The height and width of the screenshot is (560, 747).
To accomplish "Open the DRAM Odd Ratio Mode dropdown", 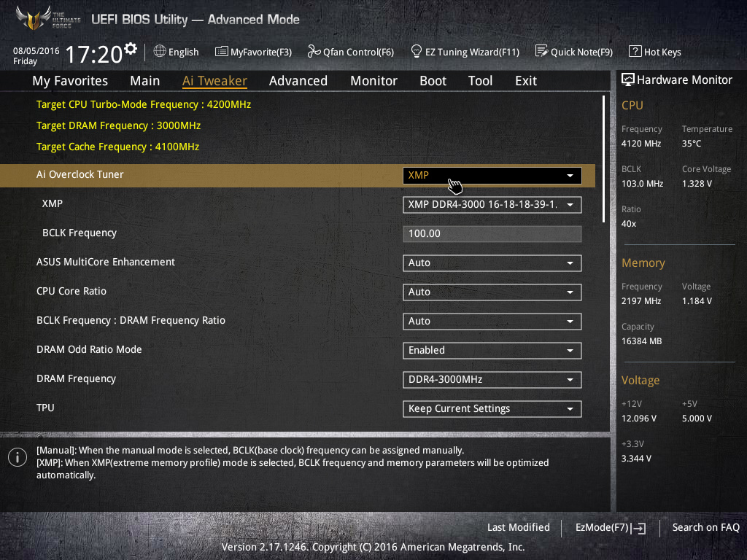I will tap(492, 351).
